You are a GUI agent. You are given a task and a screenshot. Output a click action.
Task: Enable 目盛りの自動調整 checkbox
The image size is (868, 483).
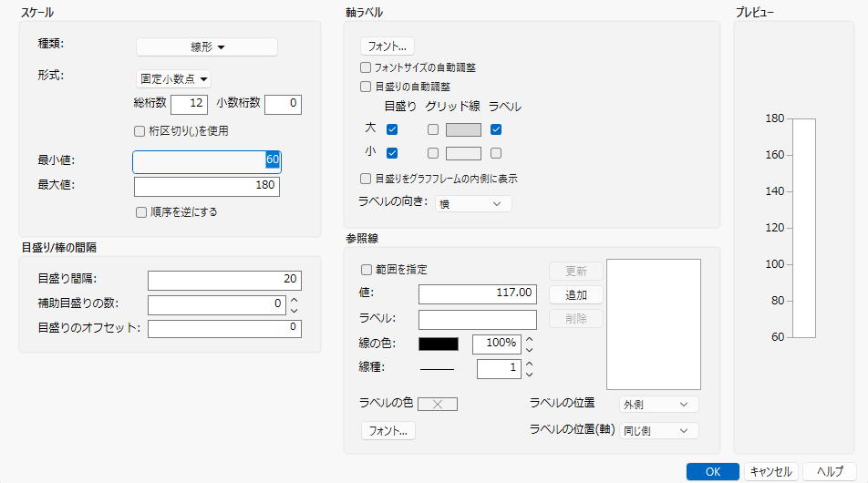click(366, 87)
